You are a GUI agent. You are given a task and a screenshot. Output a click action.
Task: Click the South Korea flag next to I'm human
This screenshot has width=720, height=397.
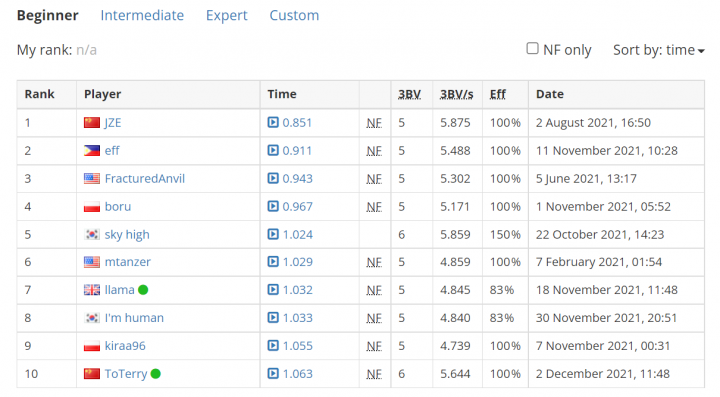click(x=92, y=318)
